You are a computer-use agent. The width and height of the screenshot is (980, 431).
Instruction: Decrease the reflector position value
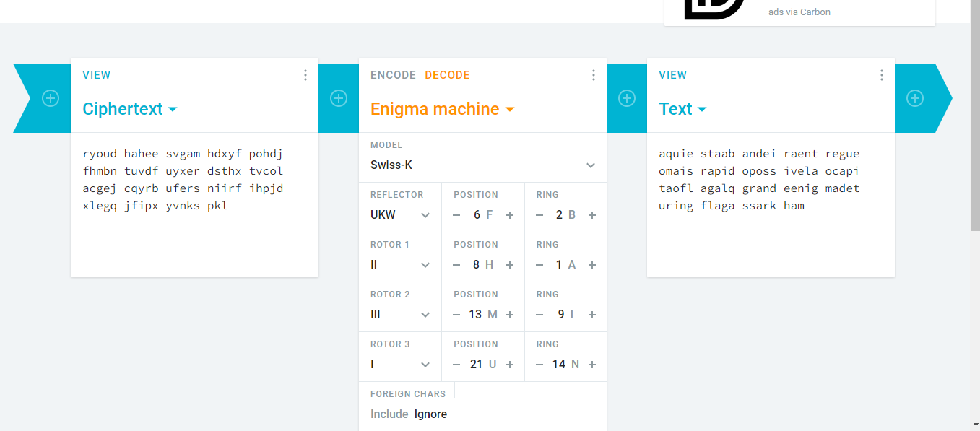coord(456,215)
